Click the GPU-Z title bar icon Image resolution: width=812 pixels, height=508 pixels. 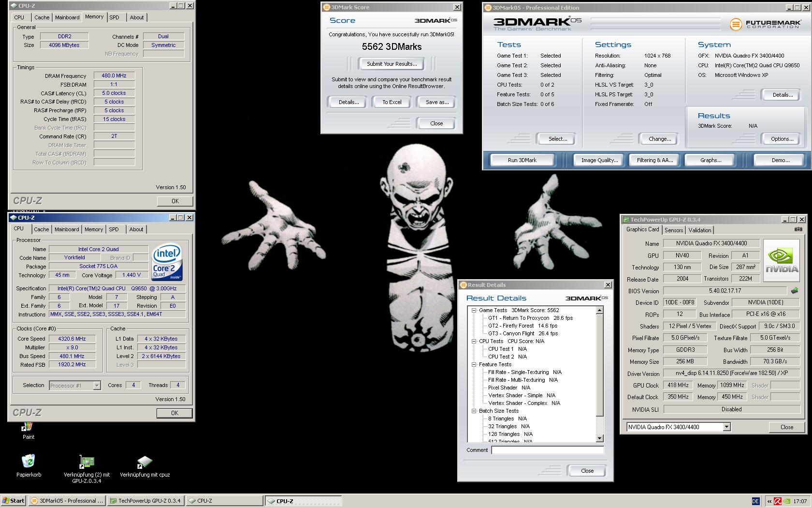pyautogui.click(x=626, y=220)
